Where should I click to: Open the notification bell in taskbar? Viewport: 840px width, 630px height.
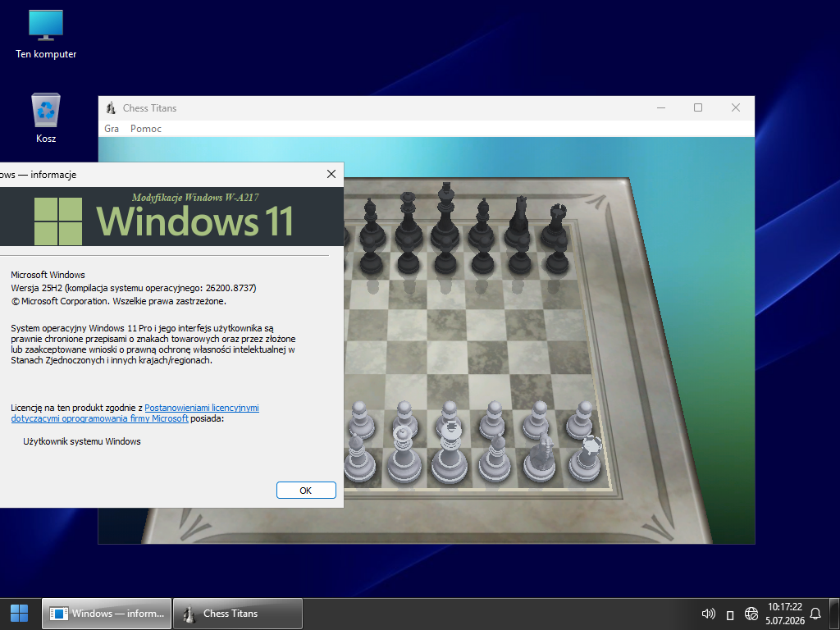[815, 614]
